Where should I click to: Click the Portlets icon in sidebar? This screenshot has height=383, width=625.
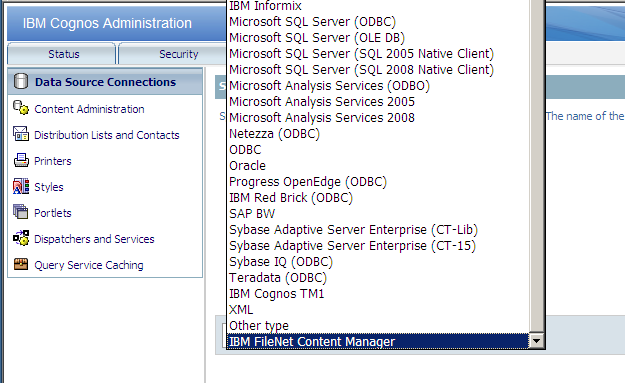21,212
